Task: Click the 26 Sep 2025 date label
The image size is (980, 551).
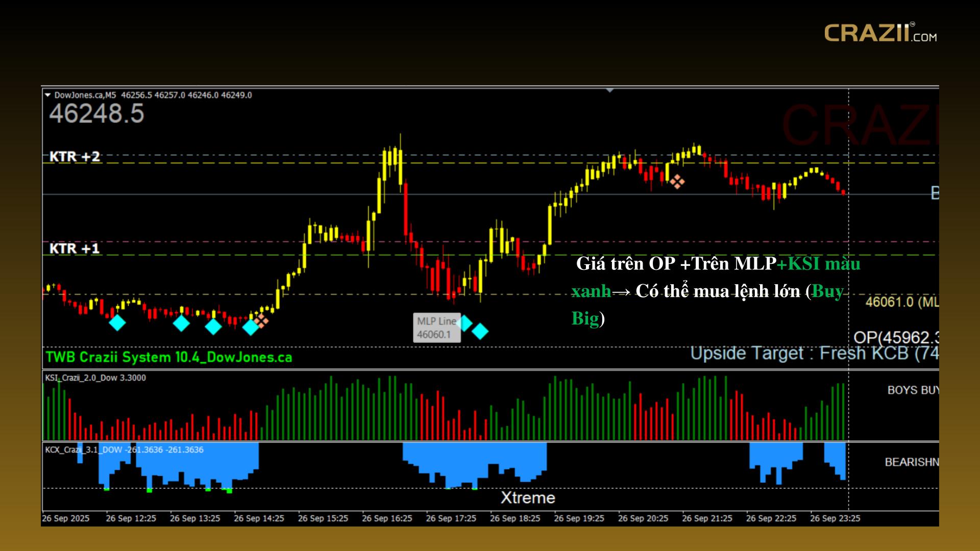Action: point(66,518)
